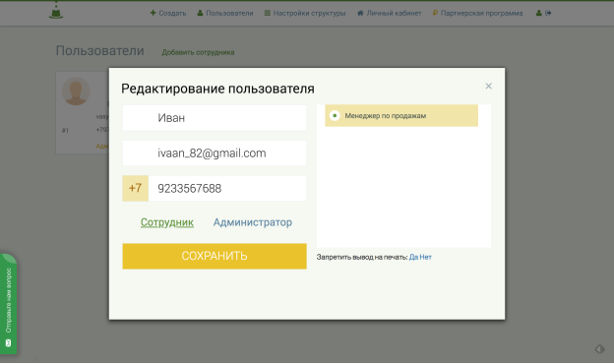Click the home icon beside Личный кабинет
Image resolution: width=614 pixels, height=364 pixels.
pyautogui.click(x=360, y=13)
